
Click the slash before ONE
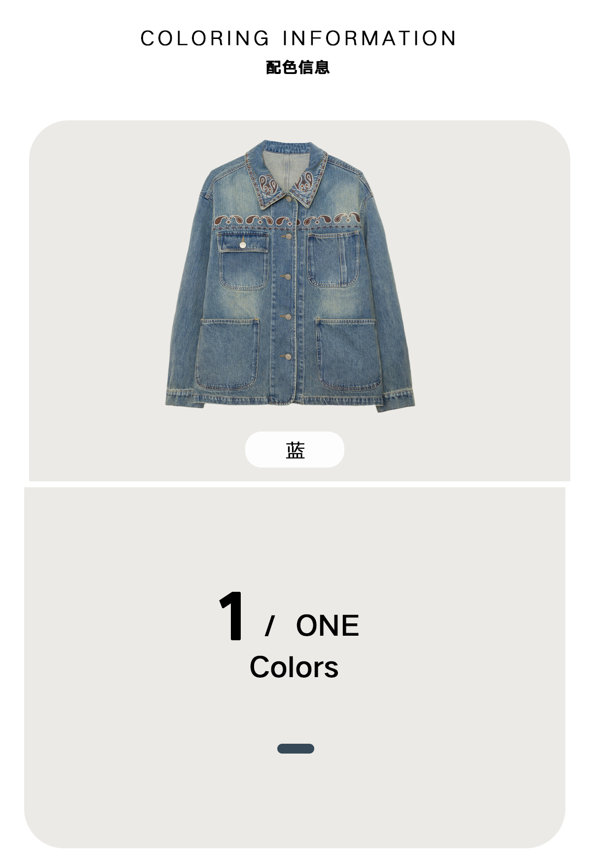269,626
